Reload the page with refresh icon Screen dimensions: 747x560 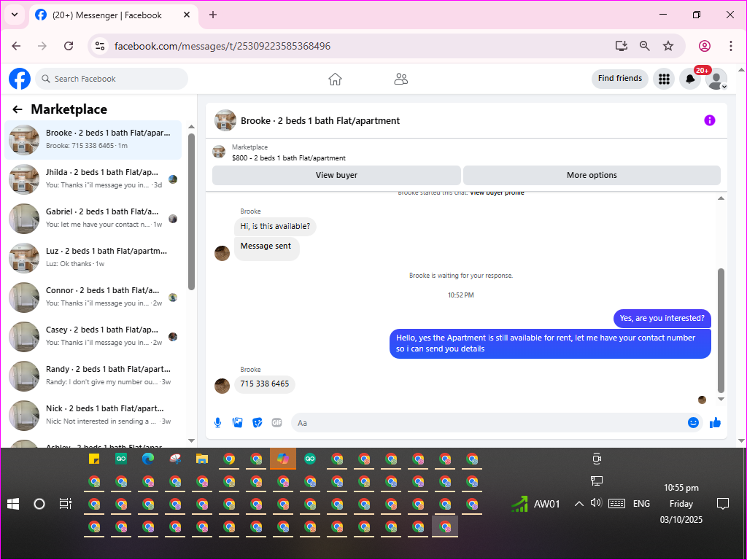(69, 46)
